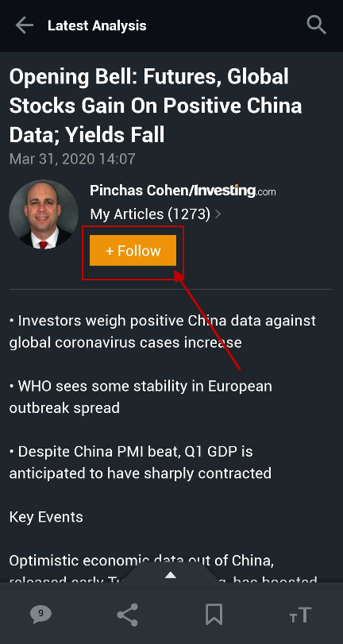Change text size with tT icon

pyautogui.click(x=300, y=615)
